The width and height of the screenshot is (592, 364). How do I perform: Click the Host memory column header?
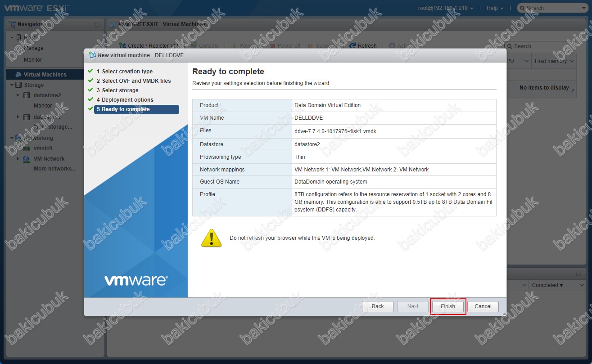554,61
